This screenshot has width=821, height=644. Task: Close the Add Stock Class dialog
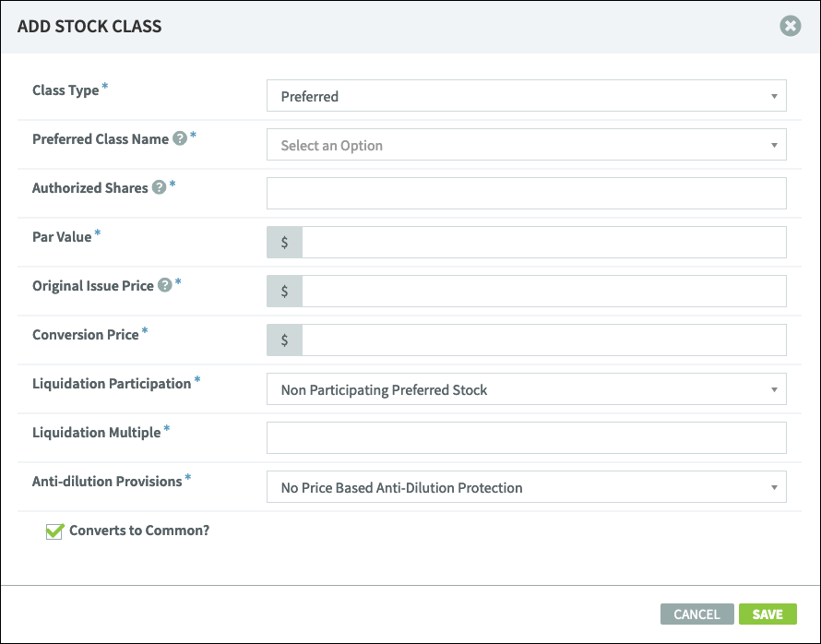[x=791, y=26]
